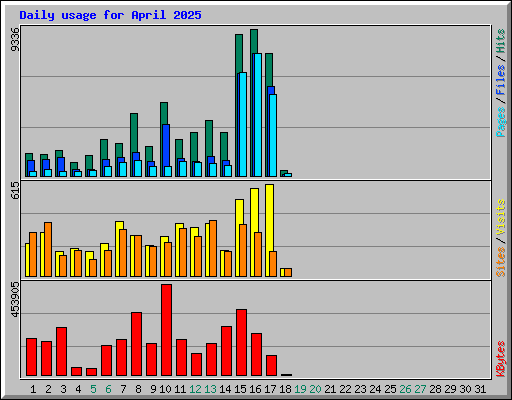Viewport: 512px width, 400px height.
Task: Click the yellow 'Visits' legend label
Action: 501,218
